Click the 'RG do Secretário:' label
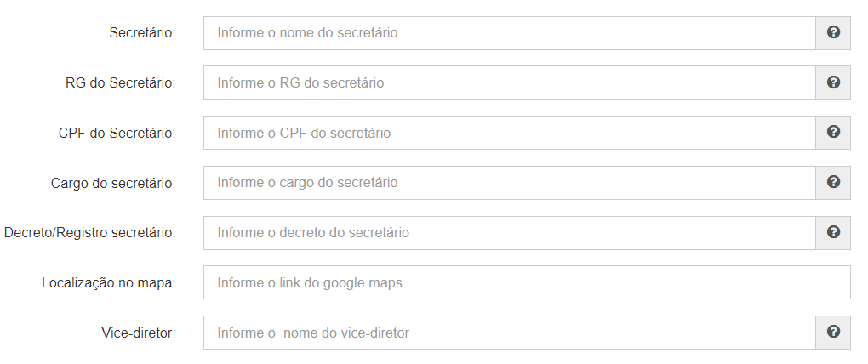The width and height of the screenshot is (868, 364). coord(120,83)
